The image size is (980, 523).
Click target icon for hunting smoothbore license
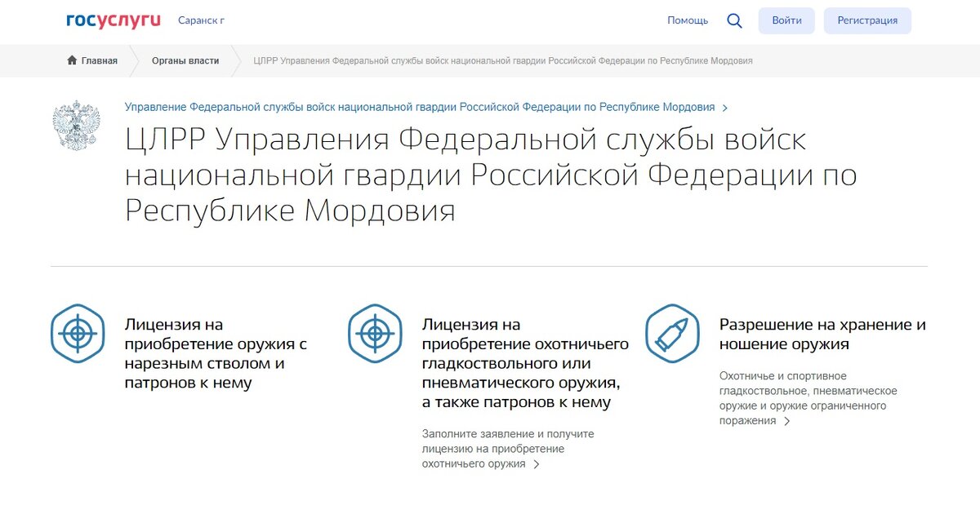(x=375, y=333)
